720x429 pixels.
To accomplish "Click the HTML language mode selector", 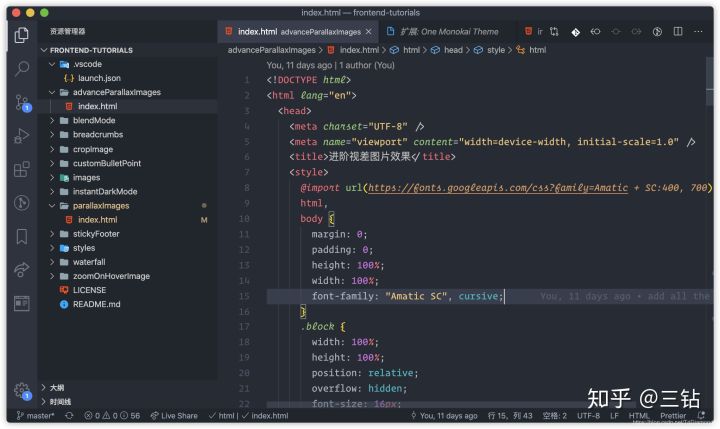I will tap(639, 416).
